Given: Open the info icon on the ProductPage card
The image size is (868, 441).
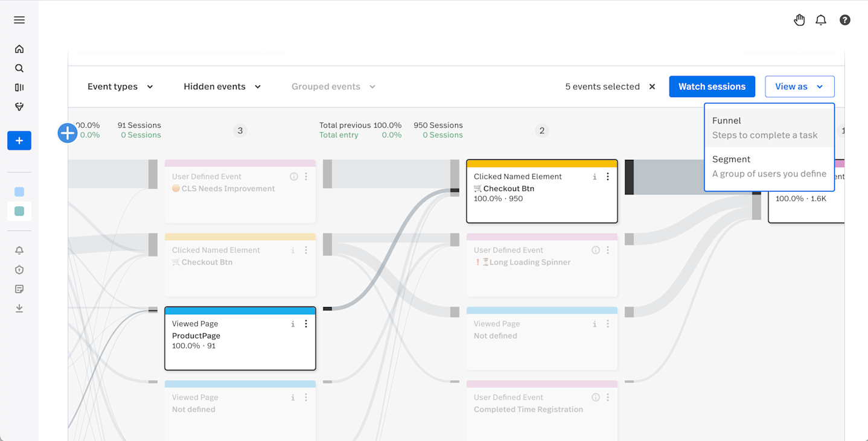Looking at the screenshot, I should click(x=293, y=323).
